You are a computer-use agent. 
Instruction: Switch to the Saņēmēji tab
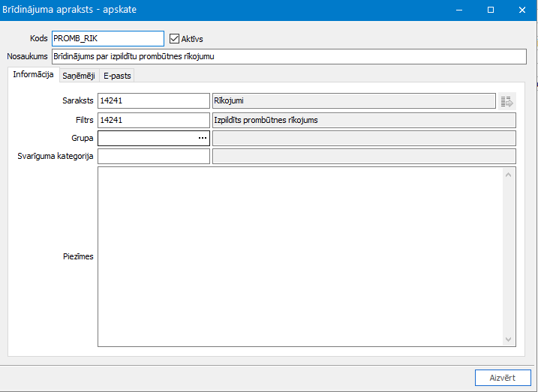tap(79, 75)
